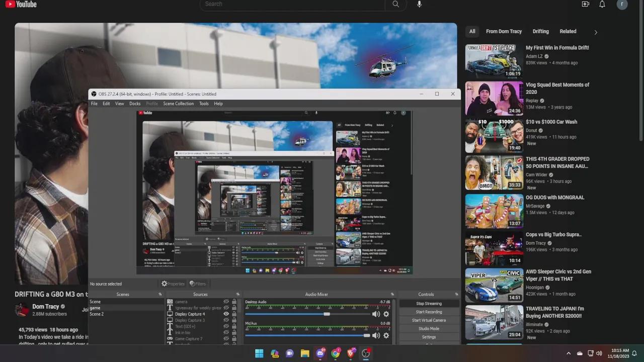644x362 pixels.
Task: Show giveaway for weekly text source
Action: (226, 308)
